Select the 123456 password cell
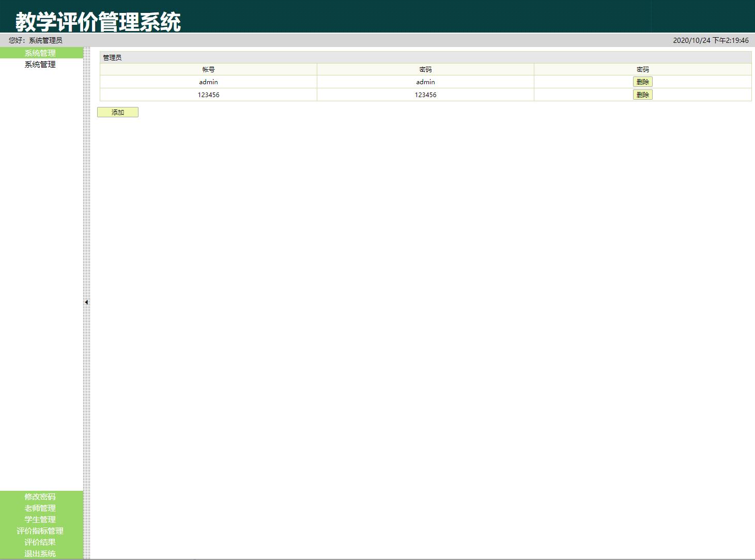 (425, 94)
